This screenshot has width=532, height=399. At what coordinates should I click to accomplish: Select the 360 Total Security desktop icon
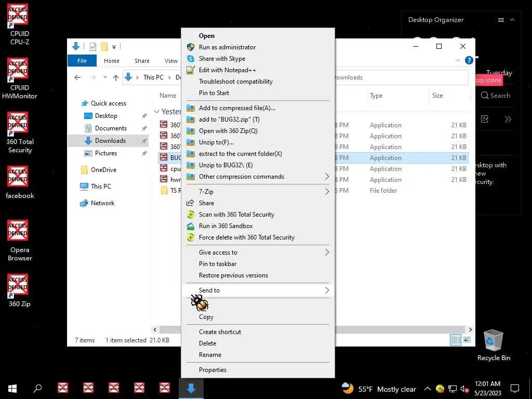19,132
